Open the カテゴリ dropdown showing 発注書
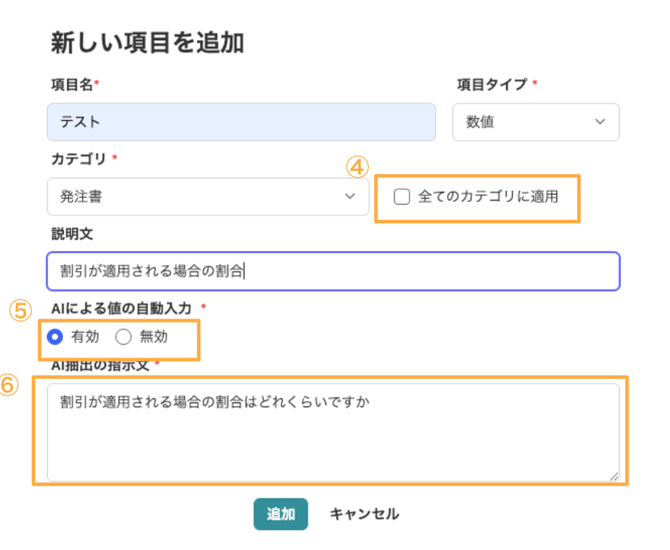This screenshot has height=550, width=670. tap(208, 197)
